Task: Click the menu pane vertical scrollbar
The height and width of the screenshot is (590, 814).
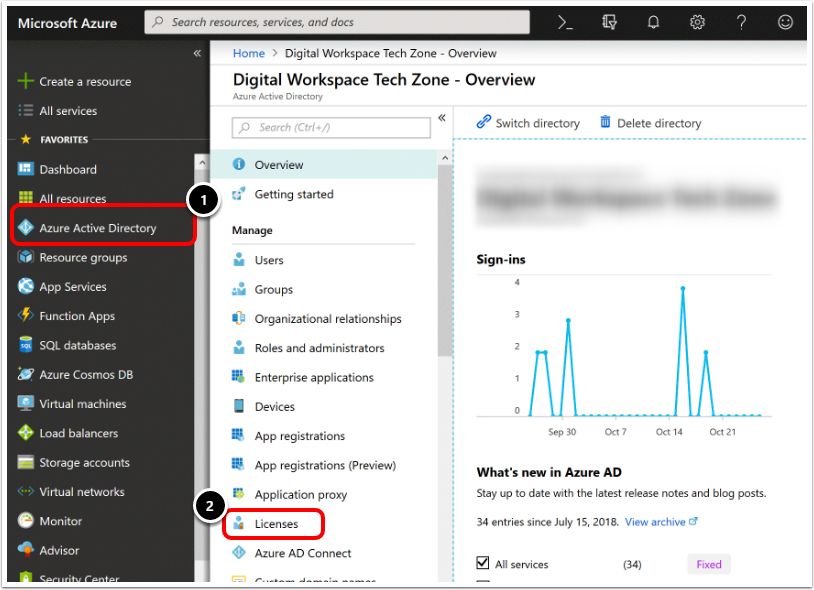Action: 444,260
